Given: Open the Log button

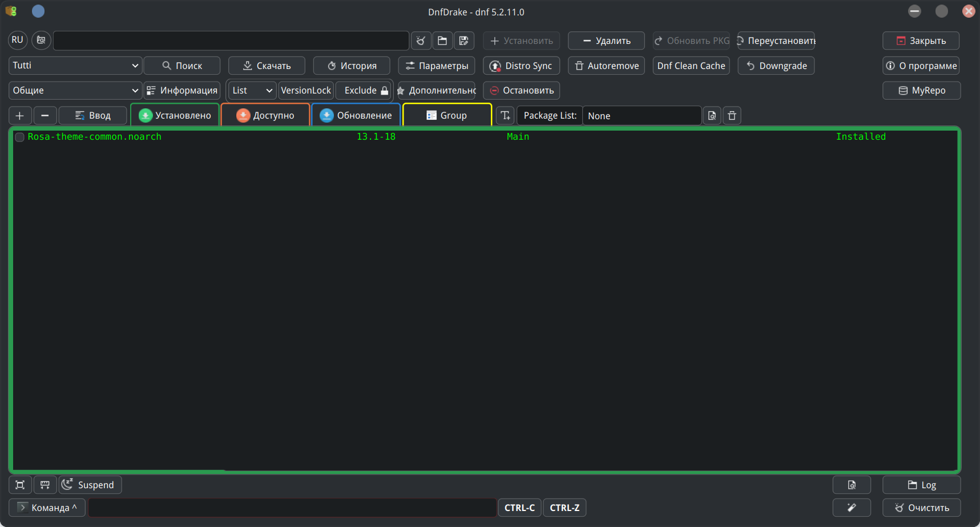Looking at the screenshot, I should 922,485.
